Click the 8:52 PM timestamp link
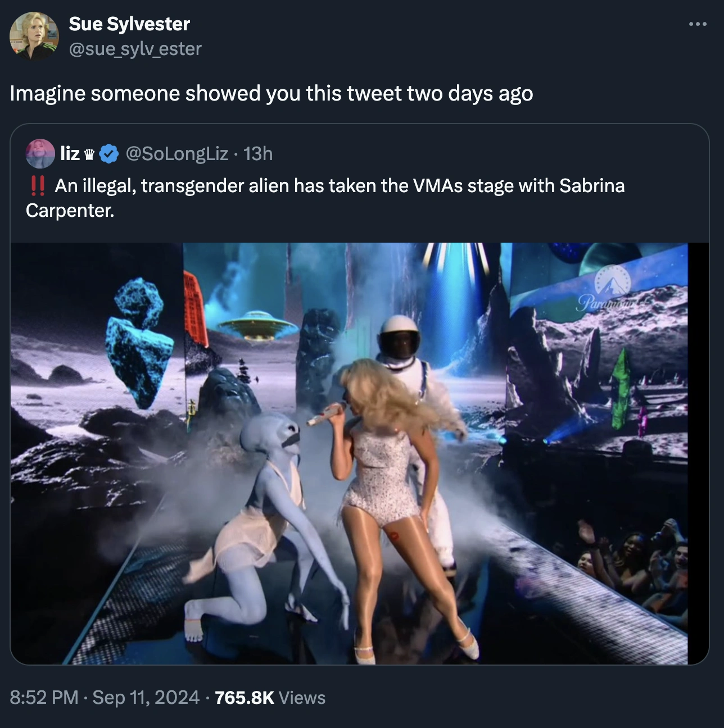Screen dimensions: 724x728 (x=44, y=697)
